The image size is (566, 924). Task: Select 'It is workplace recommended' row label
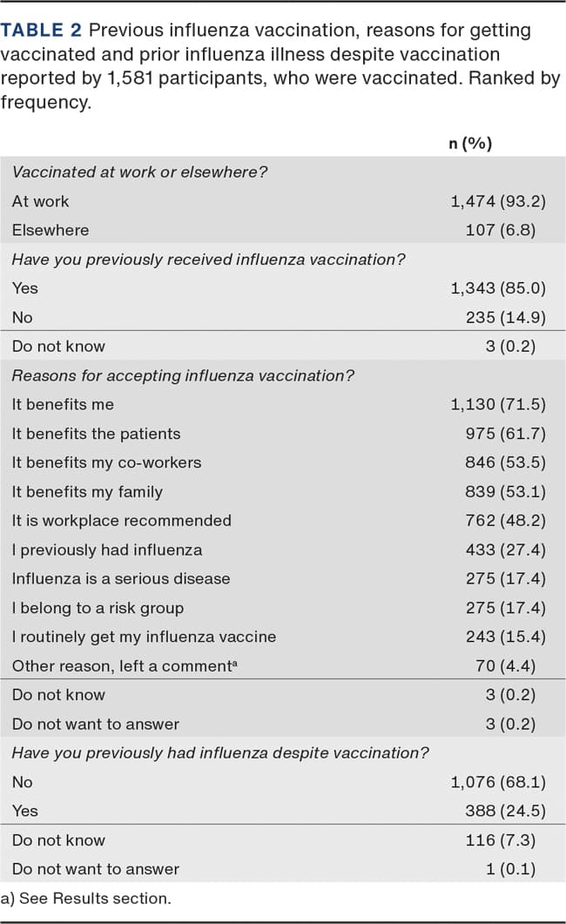pos(121,521)
